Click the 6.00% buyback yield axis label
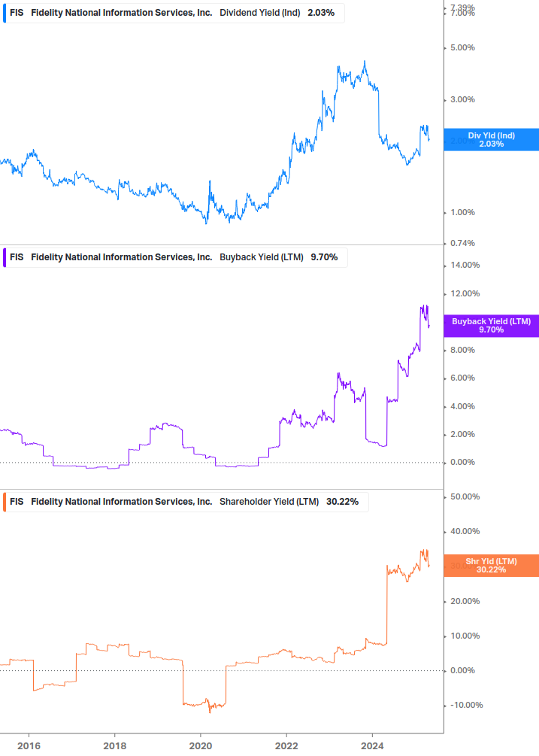This screenshot has width=539, height=756. pos(462,378)
